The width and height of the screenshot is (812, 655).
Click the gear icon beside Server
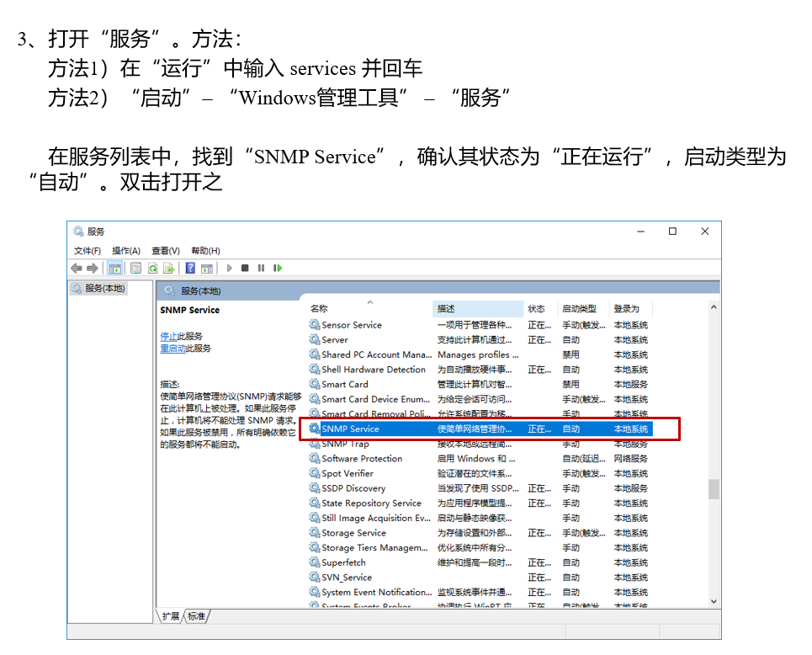point(315,339)
